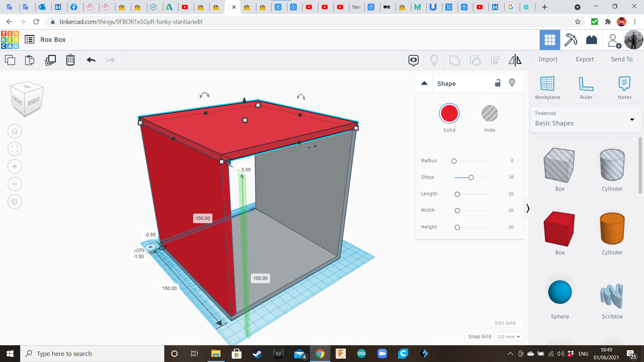Click the Mirror (flip) tool
The width and height of the screenshot is (644, 362).
515,60
